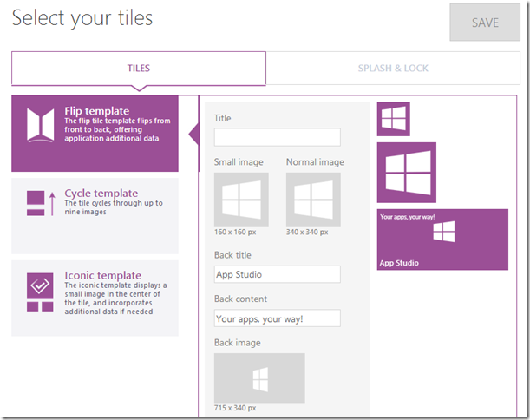Image resolution: width=530 pixels, height=420 pixels.
Task: Focus the Title input field
Action: pyautogui.click(x=278, y=137)
